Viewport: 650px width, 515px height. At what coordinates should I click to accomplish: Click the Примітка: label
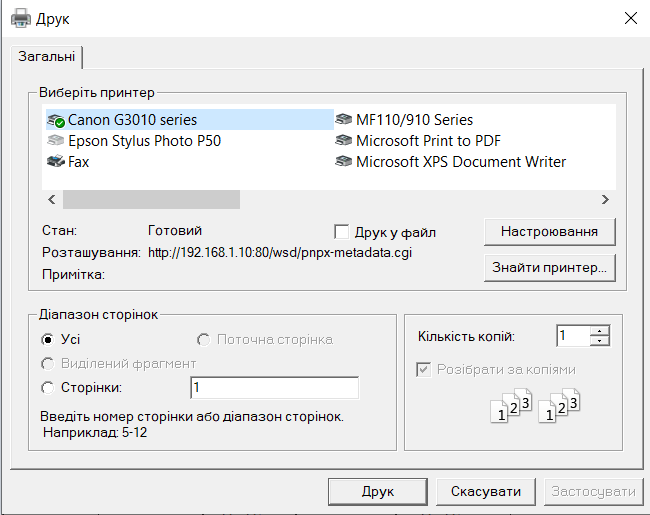click(x=73, y=274)
